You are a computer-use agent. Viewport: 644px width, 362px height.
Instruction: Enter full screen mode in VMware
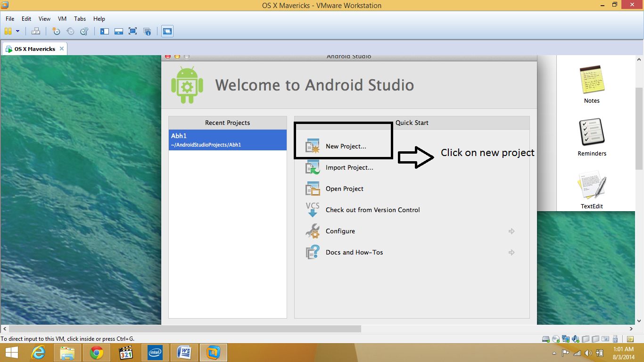[133, 31]
